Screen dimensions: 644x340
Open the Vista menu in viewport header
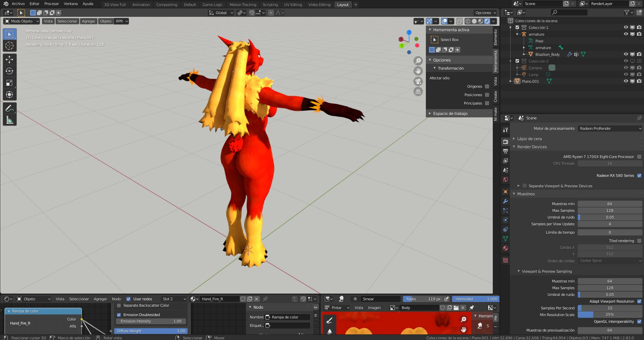pos(48,21)
